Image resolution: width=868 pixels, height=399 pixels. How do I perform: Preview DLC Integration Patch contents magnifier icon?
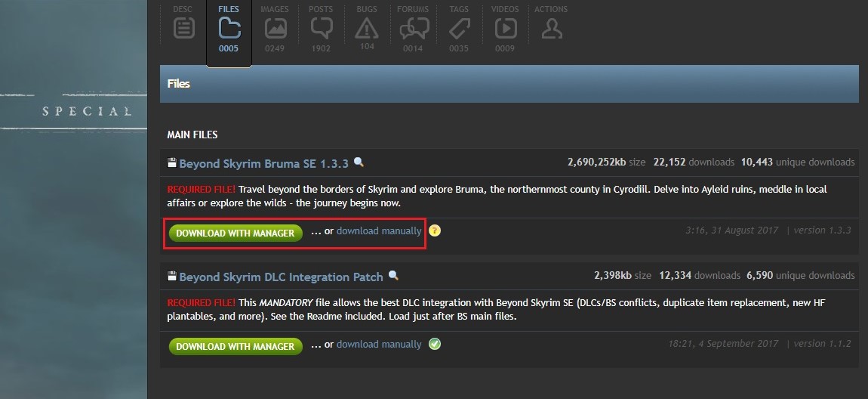(393, 275)
